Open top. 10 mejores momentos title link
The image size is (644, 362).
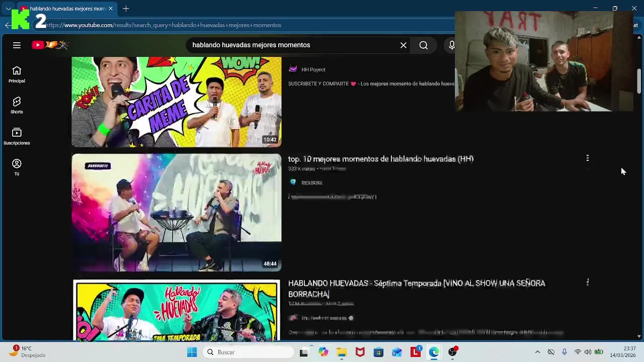pos(380,159)
